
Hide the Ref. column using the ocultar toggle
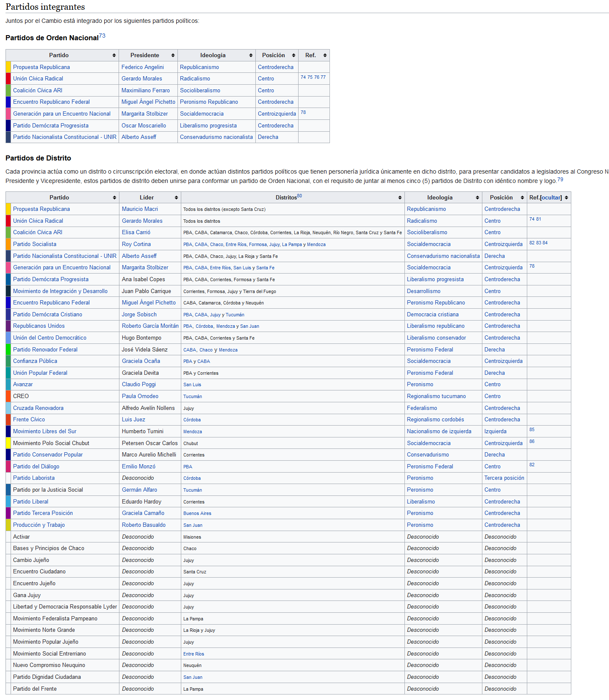pos(551,198)
